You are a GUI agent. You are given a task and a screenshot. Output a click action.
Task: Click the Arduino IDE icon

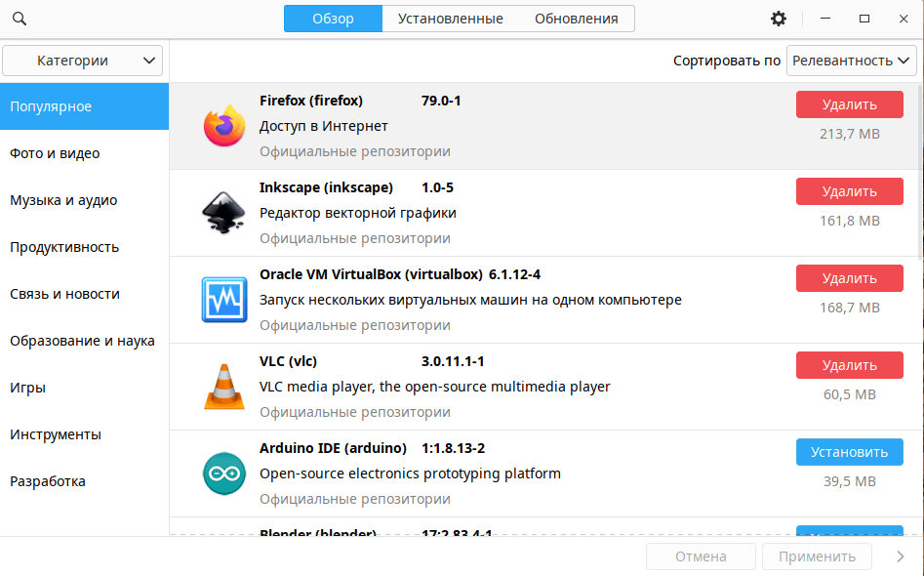point(223,473)
